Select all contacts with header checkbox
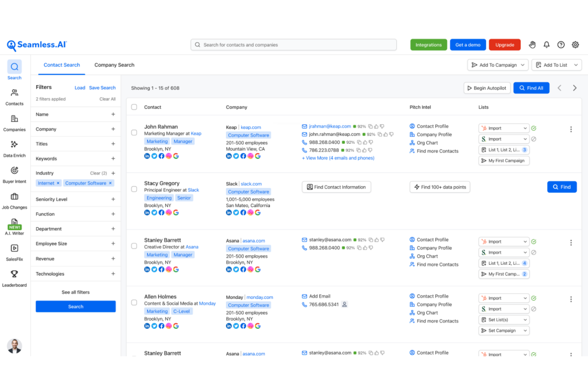Screen dimensions: 588x392 (134, 107)
